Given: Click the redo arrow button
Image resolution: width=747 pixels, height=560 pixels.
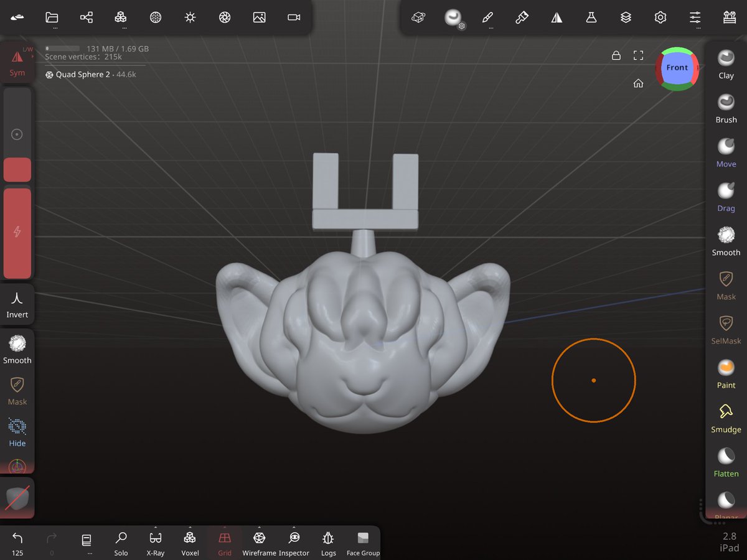Looking at the screenshot, I should (x=52, y=543).
